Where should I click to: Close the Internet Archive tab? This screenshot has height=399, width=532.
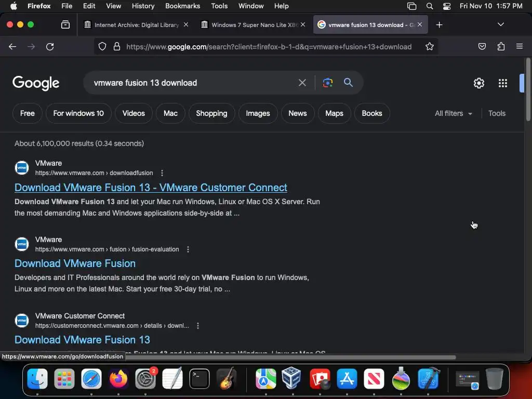click(x=186, y=24)
